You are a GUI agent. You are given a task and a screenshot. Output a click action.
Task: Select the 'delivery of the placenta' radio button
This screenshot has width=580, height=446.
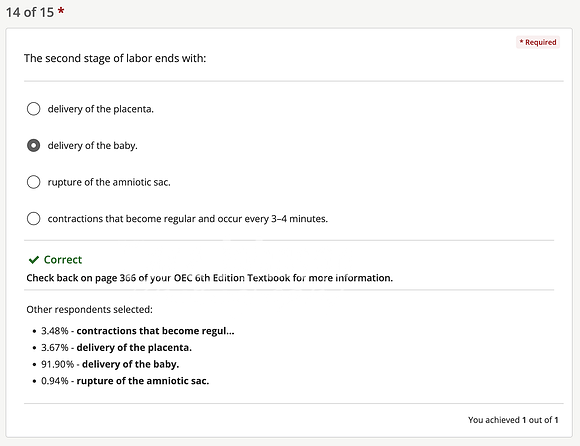33,109
